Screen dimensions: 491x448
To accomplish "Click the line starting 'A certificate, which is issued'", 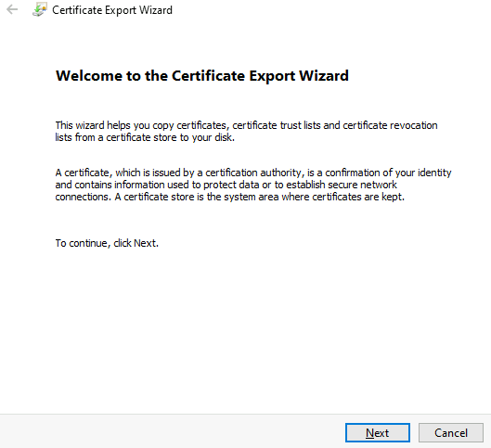I will point(253,173).
